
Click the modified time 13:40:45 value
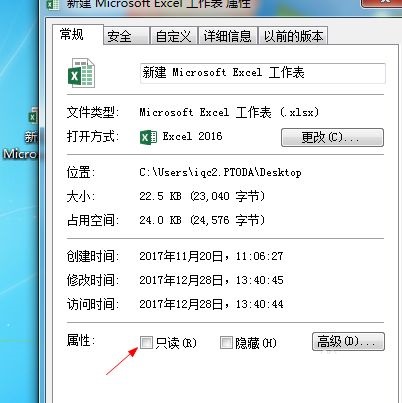point(260,280)
